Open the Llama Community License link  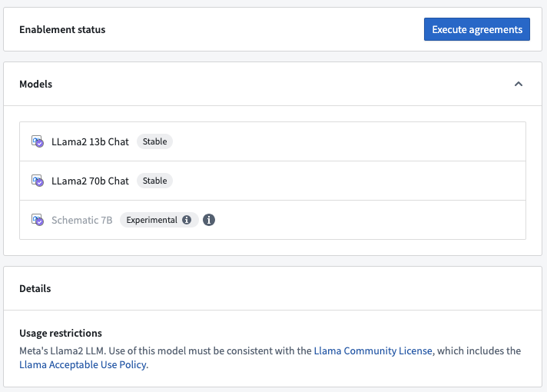[373, 350]
